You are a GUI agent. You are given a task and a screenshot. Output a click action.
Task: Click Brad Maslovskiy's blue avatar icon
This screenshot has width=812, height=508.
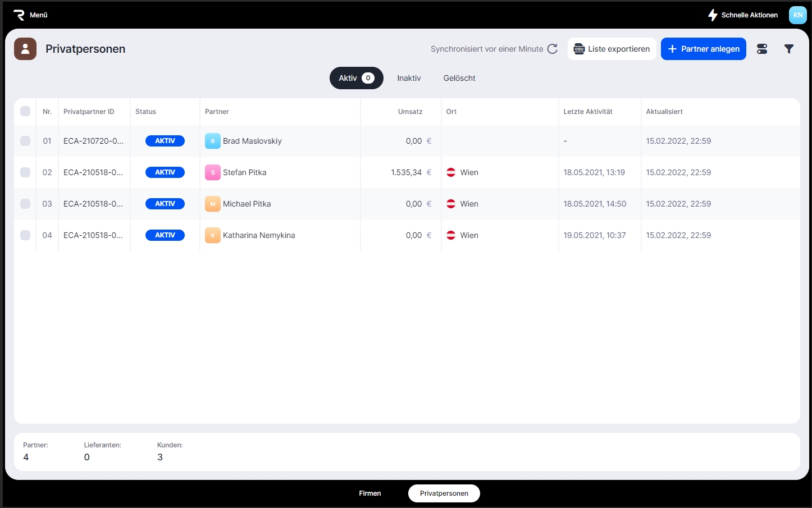coord(212,141)
